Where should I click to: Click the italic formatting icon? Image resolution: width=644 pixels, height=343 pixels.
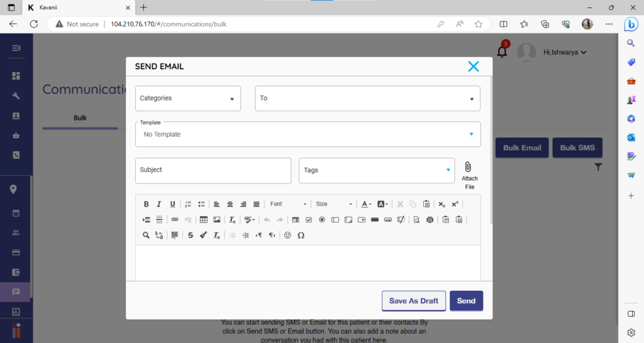159,204
